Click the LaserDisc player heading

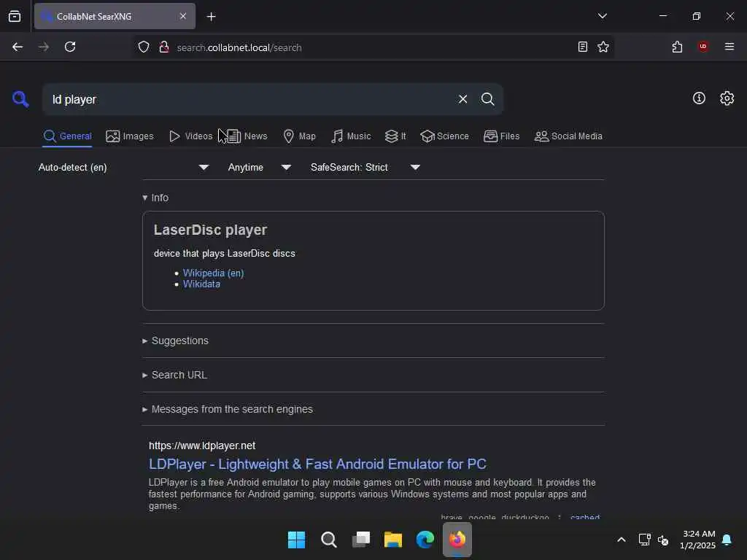click(210, 230)
